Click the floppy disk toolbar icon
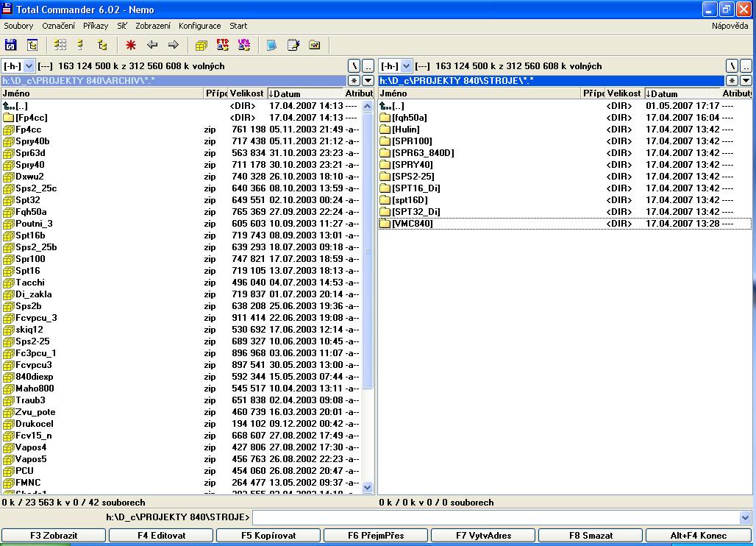This screenshot has height=546, width=756. click(x=11, y=46)
